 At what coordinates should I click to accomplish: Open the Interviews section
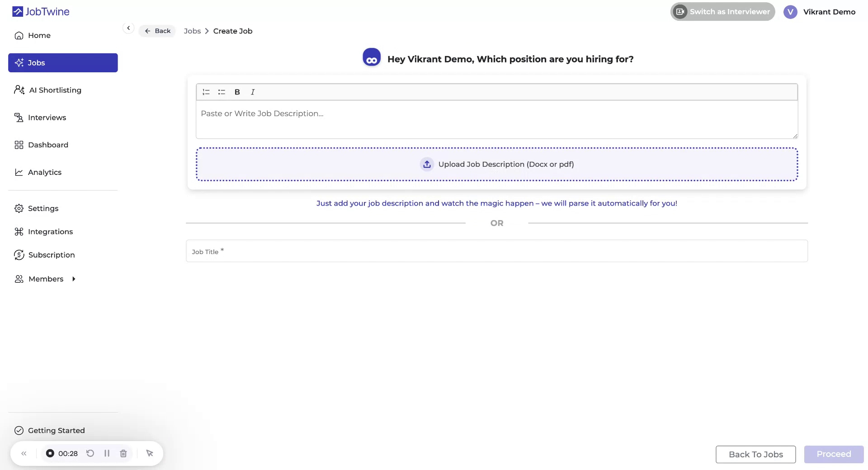tap(47, 117)
